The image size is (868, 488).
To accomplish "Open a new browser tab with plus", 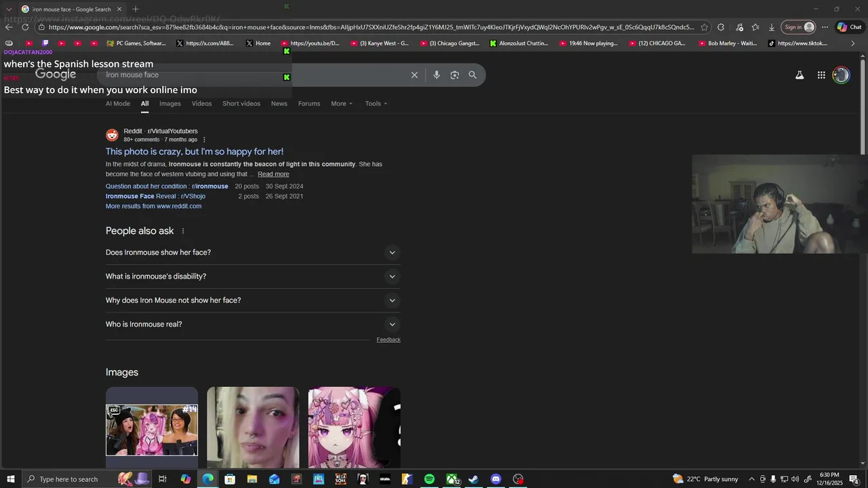I will click(x=136, y=9).
